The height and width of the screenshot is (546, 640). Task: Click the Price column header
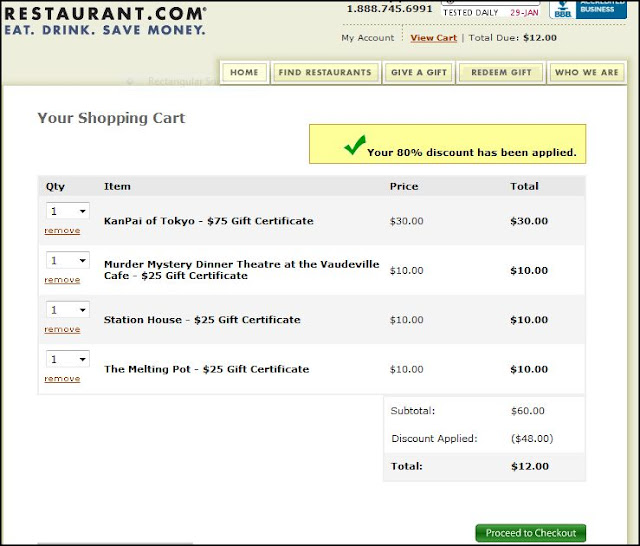pos(404,186)
